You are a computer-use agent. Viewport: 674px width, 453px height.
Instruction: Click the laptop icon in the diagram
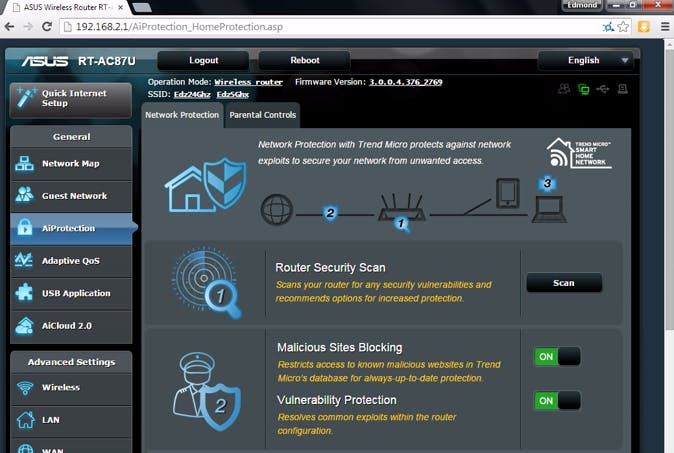click(x=549, y=209)
